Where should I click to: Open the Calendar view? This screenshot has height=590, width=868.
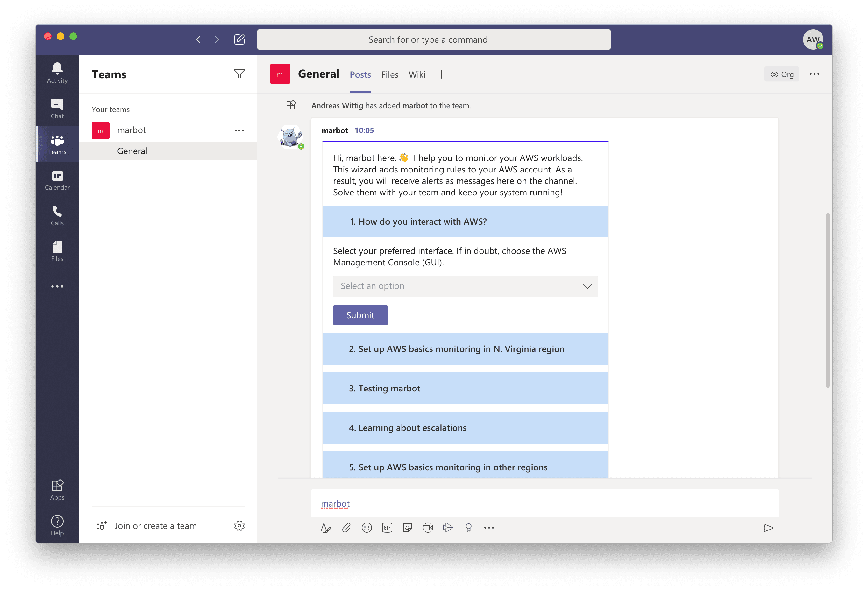click(x=57, y=180)
